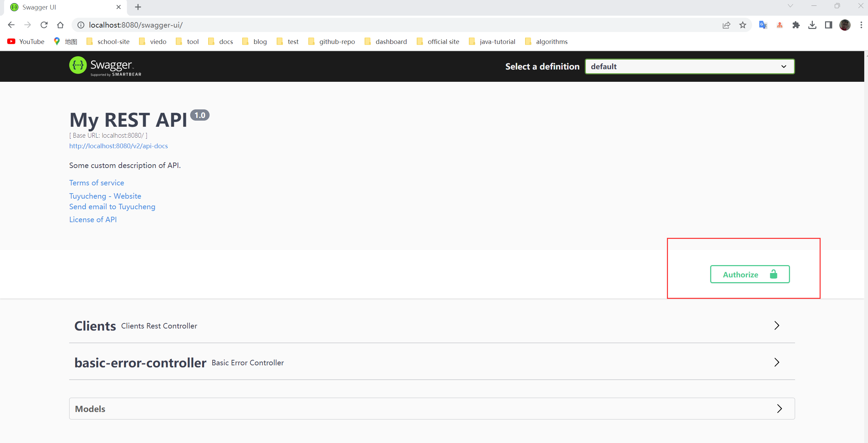Screen dimensions: 868x443
Task: Open the official site bookmark folder
Action: (x=438, y=42)
